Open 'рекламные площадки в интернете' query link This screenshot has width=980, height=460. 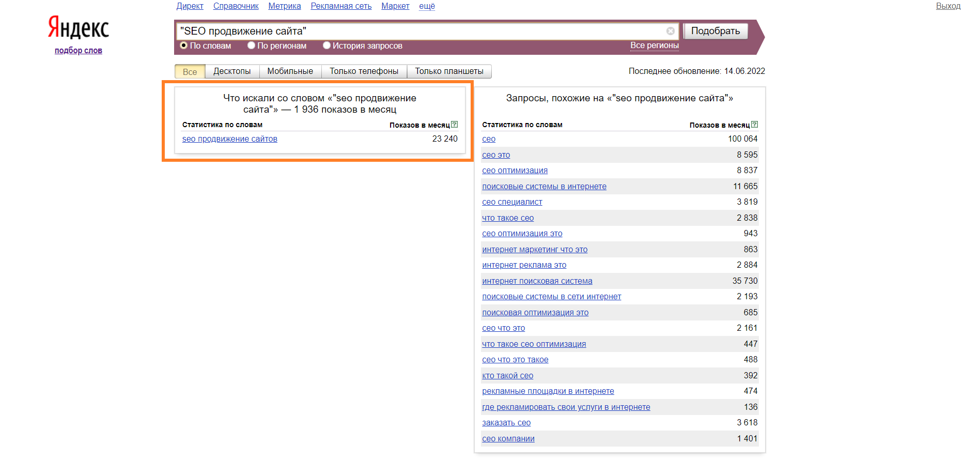548,391
